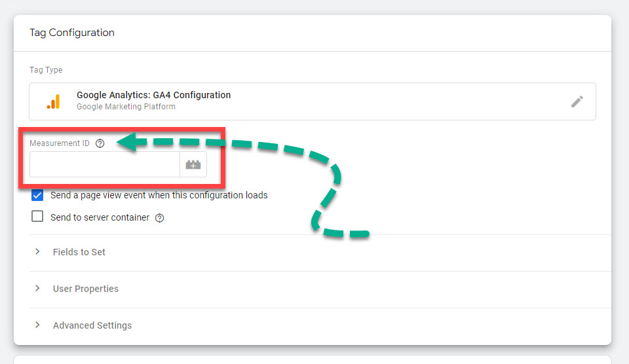Click the Fields to Set section title

click(79, 252)
